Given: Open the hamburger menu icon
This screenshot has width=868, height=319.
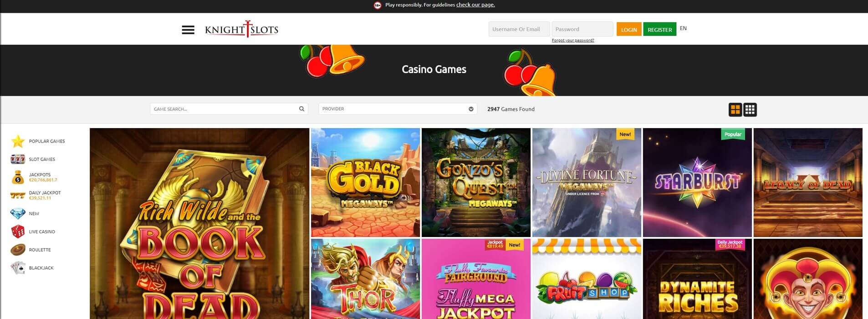Looking at the screenshot, I should point(188,30).
